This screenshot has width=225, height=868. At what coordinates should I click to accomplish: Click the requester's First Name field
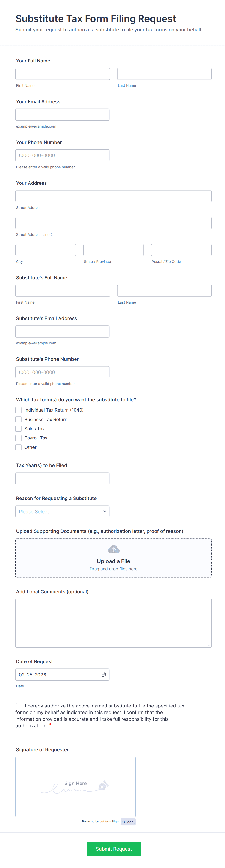63,74
